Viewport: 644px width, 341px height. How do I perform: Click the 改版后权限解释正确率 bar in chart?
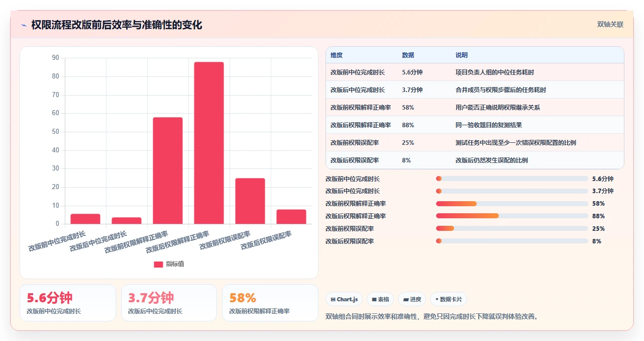[209, 143]
